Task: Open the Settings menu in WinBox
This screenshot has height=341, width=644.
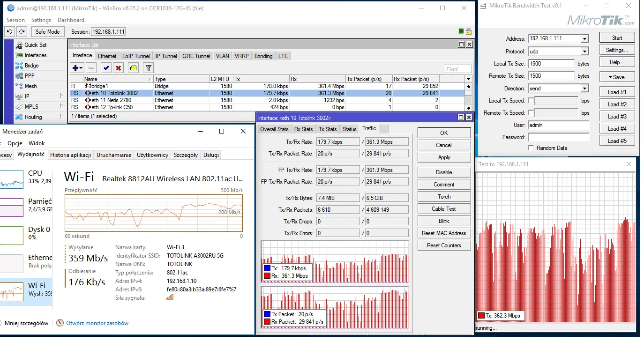Action: point(41,20)
